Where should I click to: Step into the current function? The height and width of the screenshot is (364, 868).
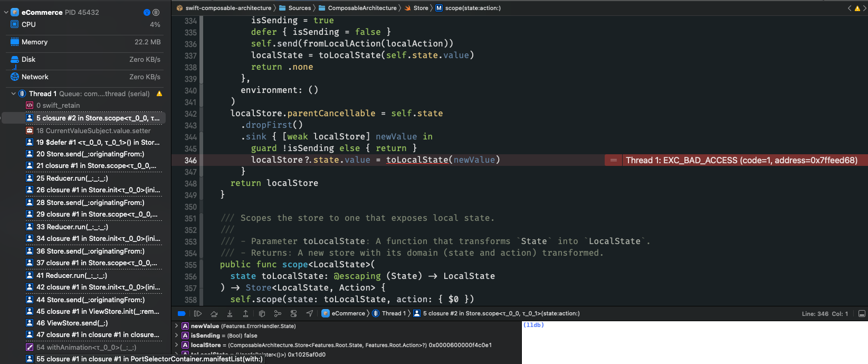[x=230, y=313]
